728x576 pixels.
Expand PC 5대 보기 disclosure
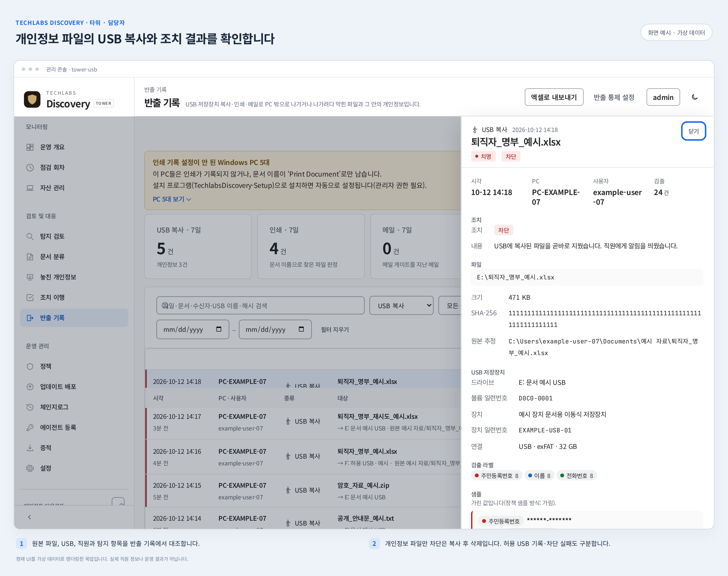[x=172, y=199]
